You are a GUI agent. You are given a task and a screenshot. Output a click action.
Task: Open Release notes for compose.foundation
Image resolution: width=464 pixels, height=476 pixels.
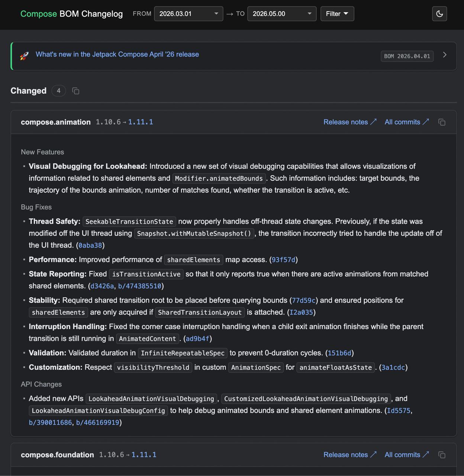[350, 455]
